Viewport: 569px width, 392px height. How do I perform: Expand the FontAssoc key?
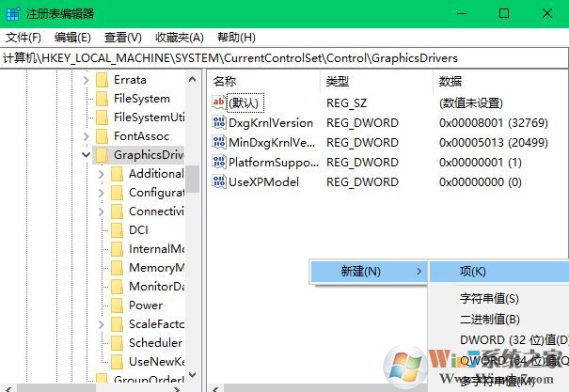[x=86, y=136]
